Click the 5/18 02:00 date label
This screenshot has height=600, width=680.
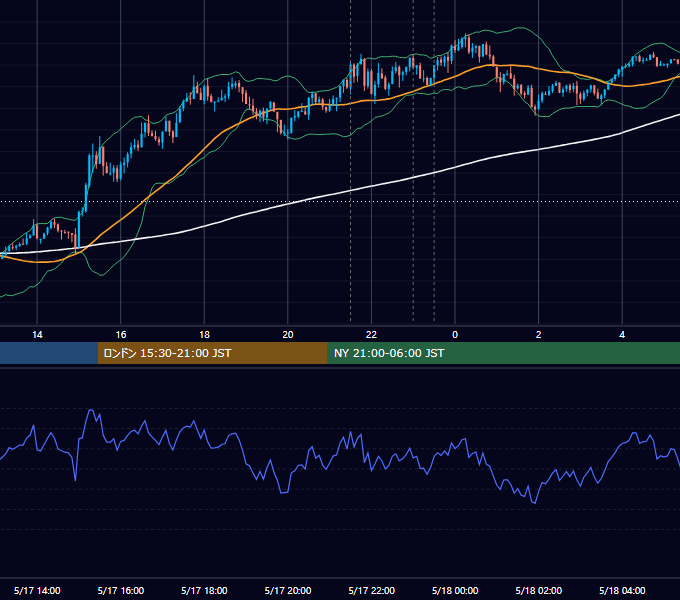click(x=539, y=590)
